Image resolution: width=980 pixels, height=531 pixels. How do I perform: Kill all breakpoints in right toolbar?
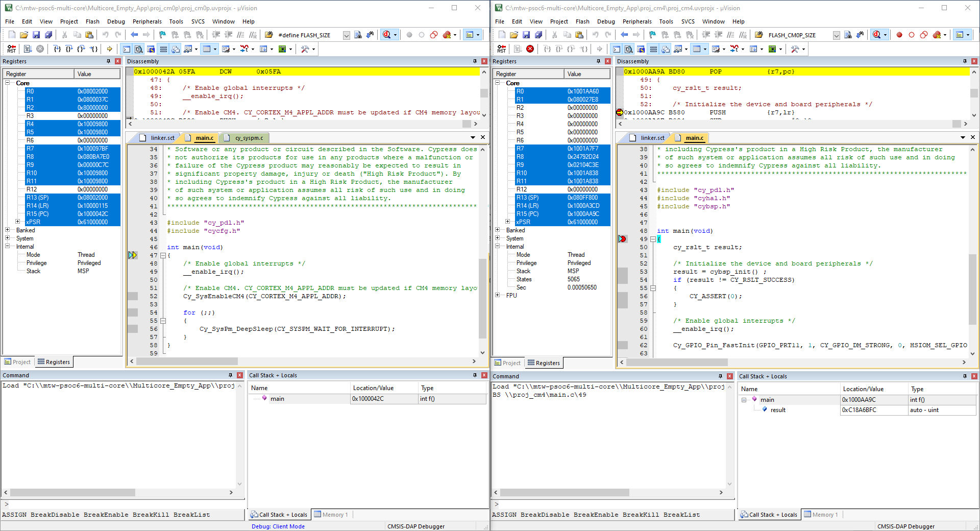tap(937, 35)
